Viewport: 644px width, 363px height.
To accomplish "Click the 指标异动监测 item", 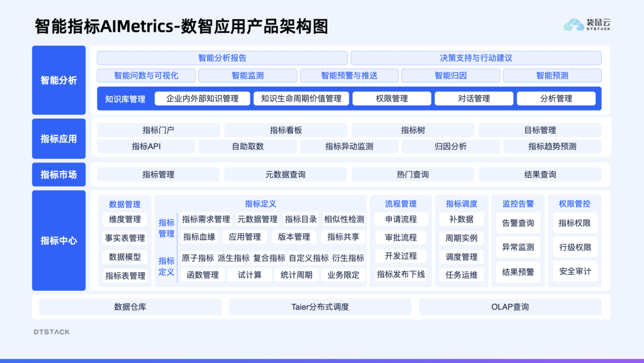I will click(x=349, y=146).
